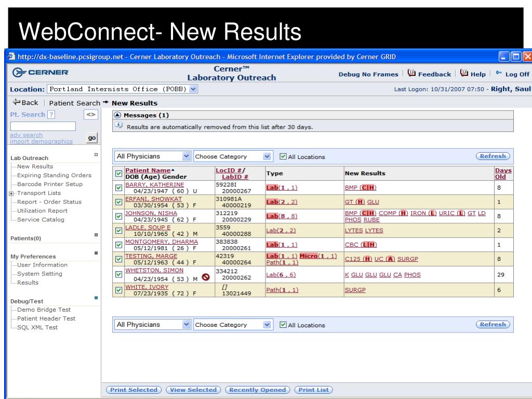Click the go button for patient search

coord(91,138)
